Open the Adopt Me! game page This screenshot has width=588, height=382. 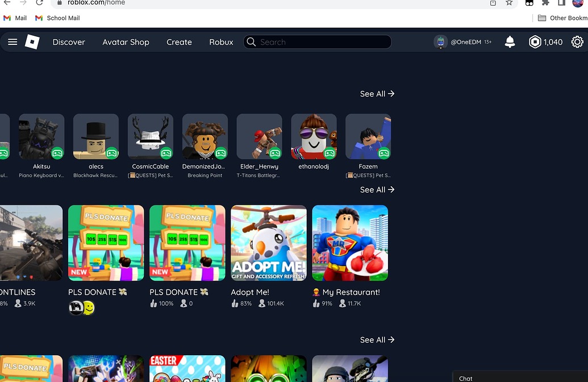[x=268, y=243]
